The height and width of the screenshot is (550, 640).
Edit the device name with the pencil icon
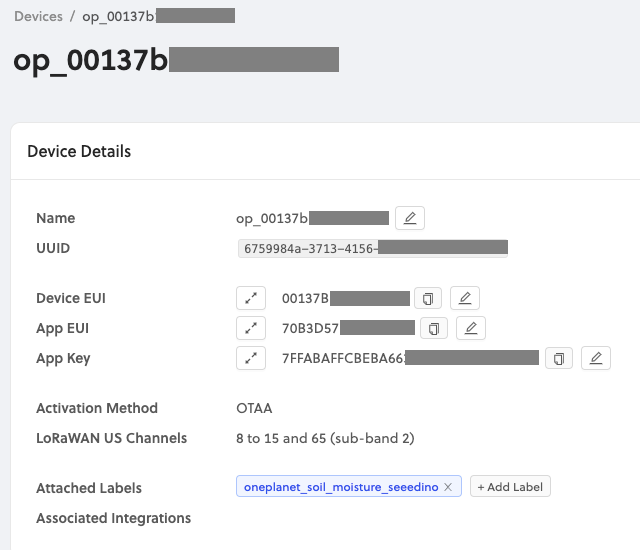coord(410,218)
